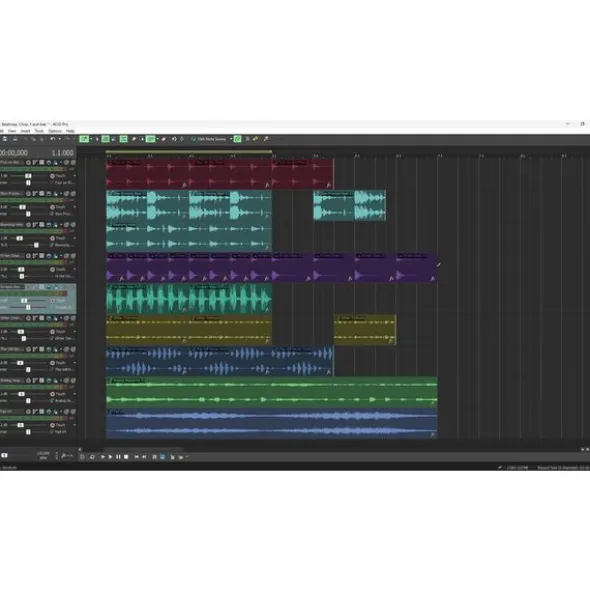Viewport: 590px width, 591px height.
Task: Open the Draw tool options dropdown arrow
Action: point(91,139)
